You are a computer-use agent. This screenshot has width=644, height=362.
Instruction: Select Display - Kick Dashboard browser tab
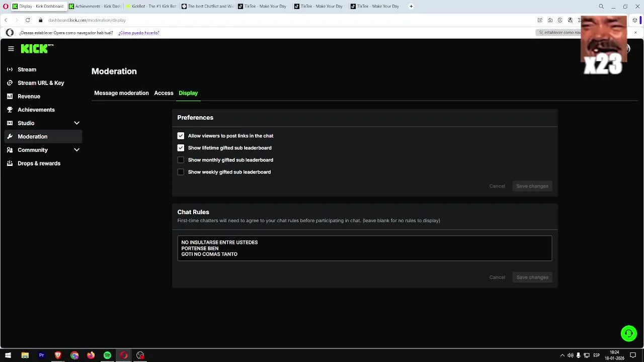pos(39,7)
